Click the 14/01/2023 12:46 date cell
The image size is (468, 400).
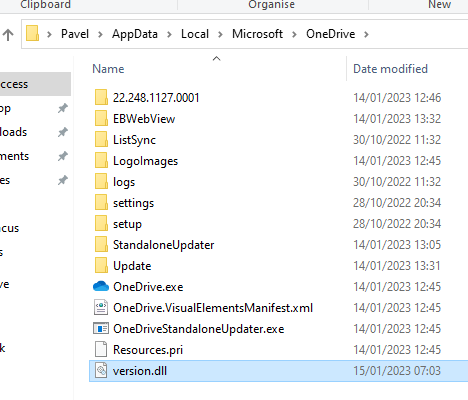(x=397, y=98)
